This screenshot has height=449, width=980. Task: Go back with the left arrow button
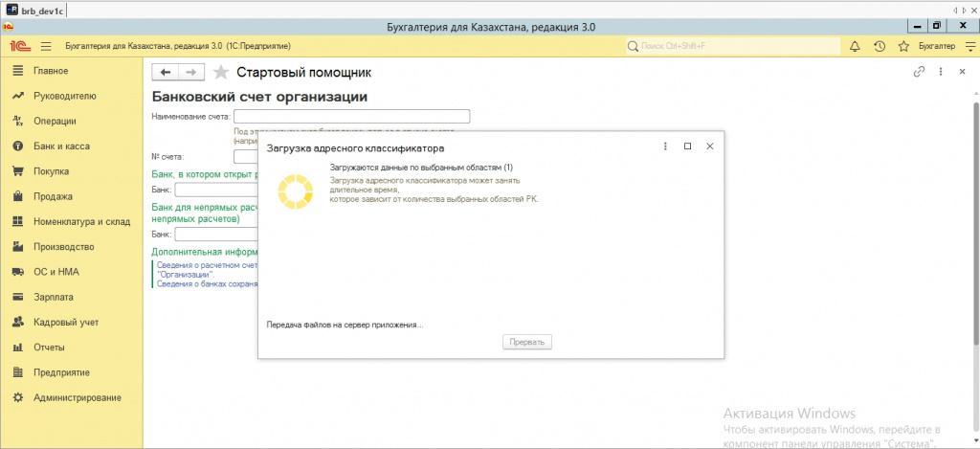click(x=165, y=73)
